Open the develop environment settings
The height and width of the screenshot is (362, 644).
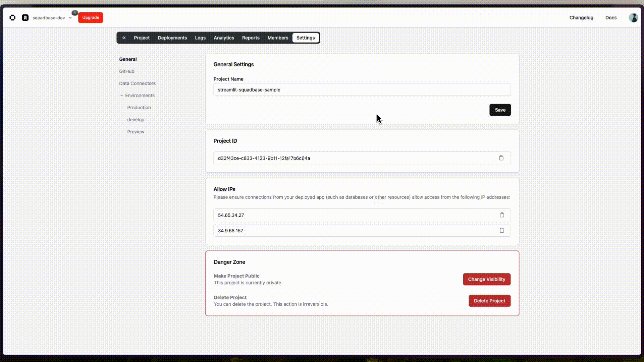[x=136, y=119]
